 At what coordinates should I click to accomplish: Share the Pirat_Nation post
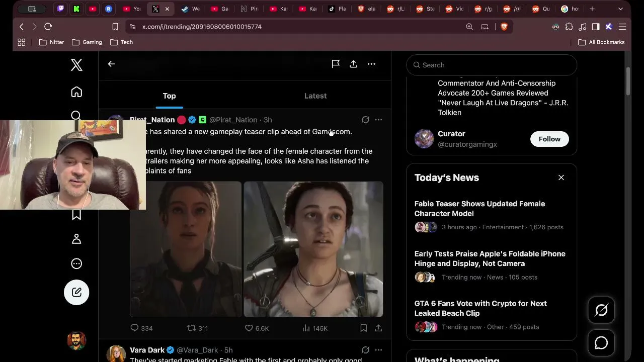pyautogui.click(x=378, y=328)
